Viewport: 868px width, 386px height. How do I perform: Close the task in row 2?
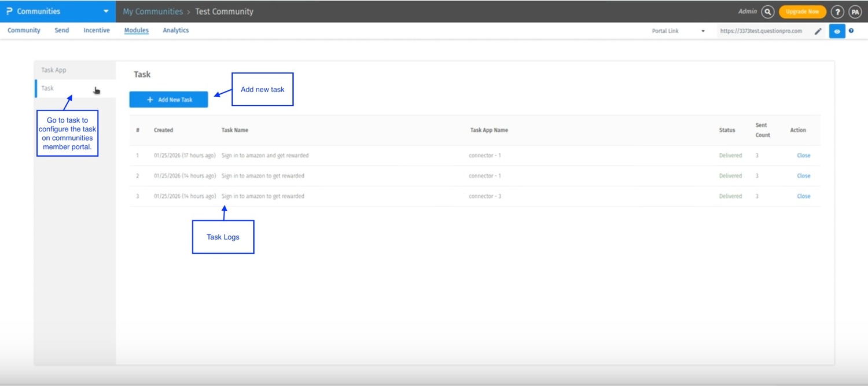click(x=803, y=176)
